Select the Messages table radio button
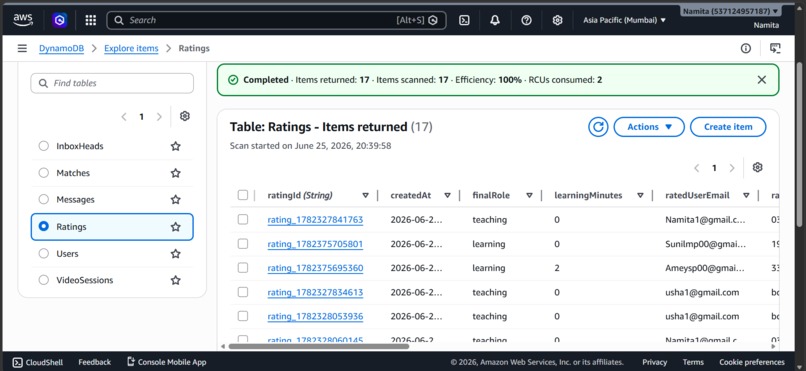Image resolution: width=806 pixels, height=371 pixels. click(44, 199)
